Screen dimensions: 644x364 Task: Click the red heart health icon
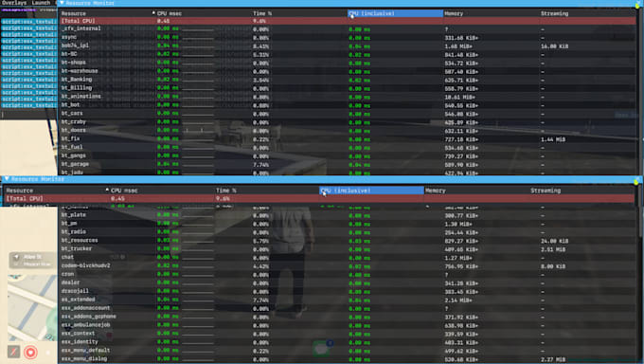(30, 352)
